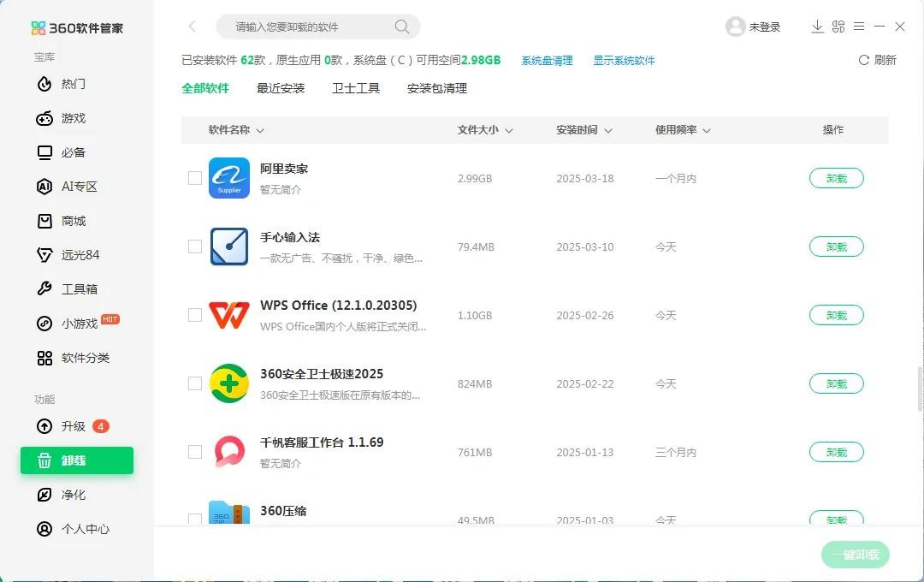Image resolution: width=924 pixels, height=582 pixels.
Task: Click the back arrow navigation icon
Action: 192,27
